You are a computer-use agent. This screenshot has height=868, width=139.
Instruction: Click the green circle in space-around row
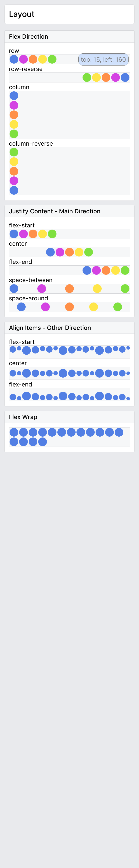click(118, 307)
